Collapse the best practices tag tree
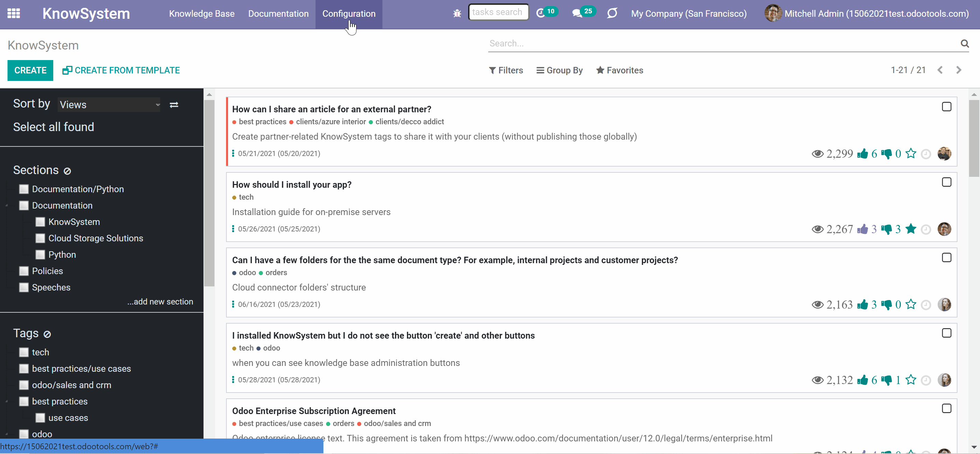Viewport: 980px width, 454px height. coord(7,401)
